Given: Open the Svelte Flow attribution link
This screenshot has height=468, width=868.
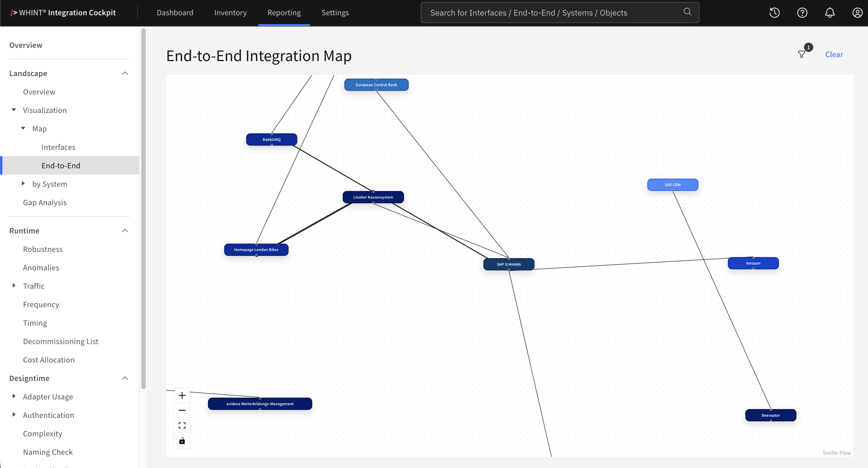Looking at the screenshot, I should coord(837,453).
